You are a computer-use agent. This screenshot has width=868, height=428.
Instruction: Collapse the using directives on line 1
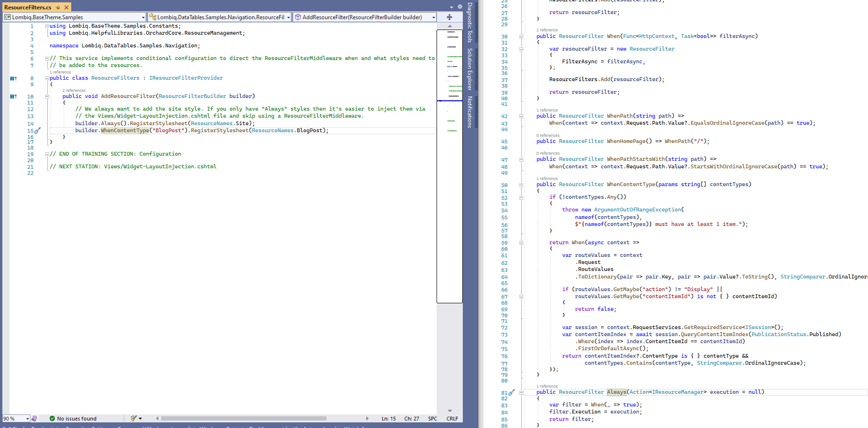click(47, 26)
